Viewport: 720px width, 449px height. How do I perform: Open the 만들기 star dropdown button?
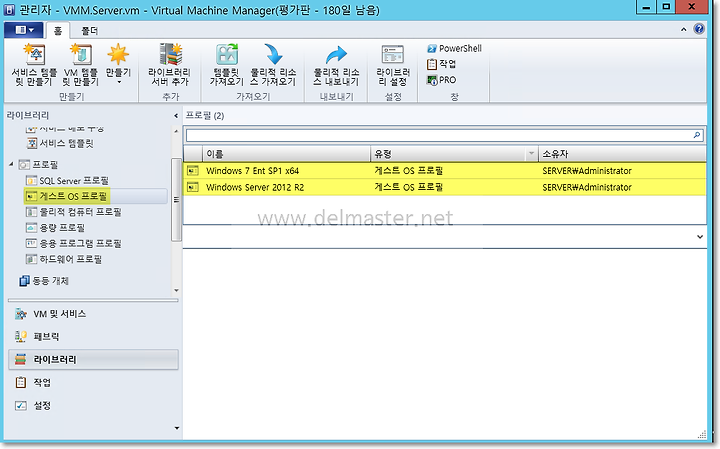click(118, 65)
